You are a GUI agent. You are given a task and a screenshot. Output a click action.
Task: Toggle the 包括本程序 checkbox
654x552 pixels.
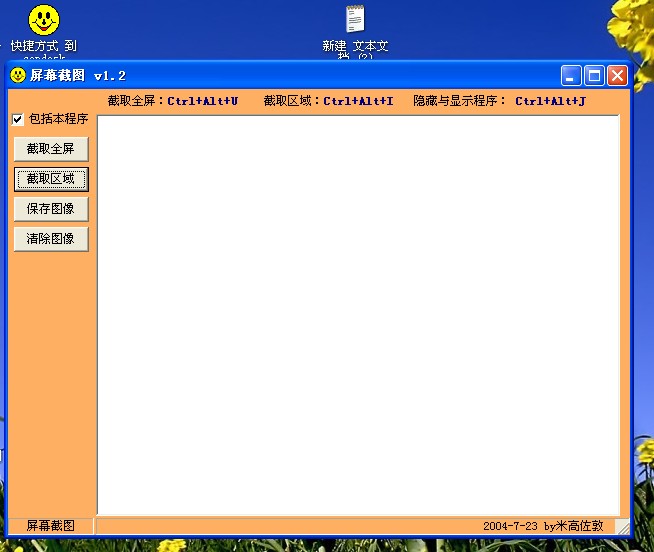[x=18, y=119]
